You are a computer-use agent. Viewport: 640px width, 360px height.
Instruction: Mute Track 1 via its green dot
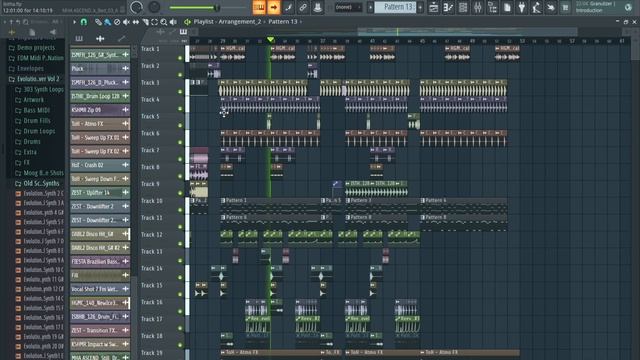pyautogui.click(x=180, y=58)
